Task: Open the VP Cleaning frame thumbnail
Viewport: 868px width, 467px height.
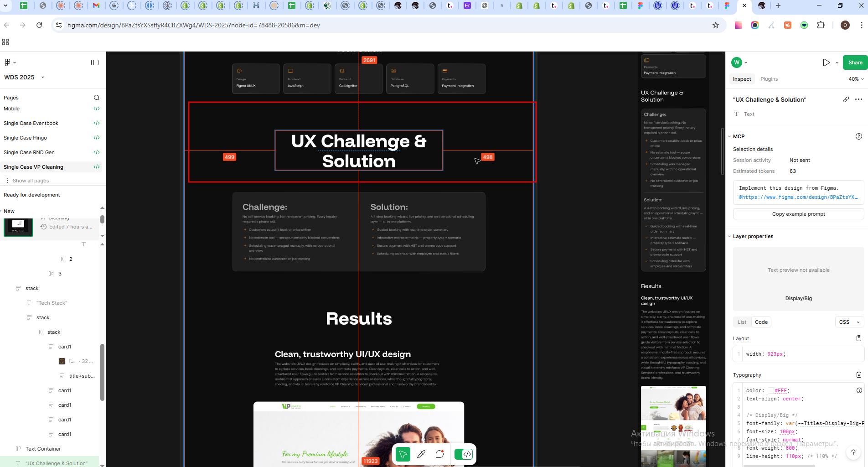Action: click(x=18, y=227)
